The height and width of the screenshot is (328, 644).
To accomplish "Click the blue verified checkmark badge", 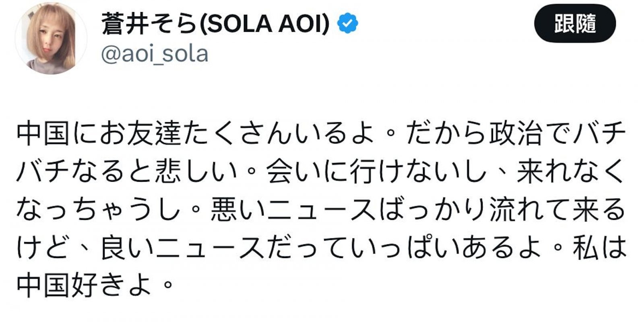I will click(347, 24).
